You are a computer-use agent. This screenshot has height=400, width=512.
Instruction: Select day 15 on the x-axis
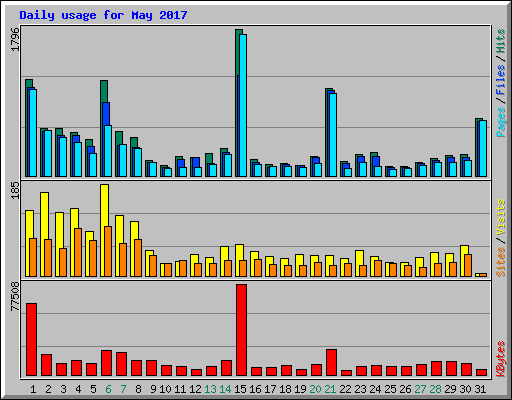click(240, 389)
